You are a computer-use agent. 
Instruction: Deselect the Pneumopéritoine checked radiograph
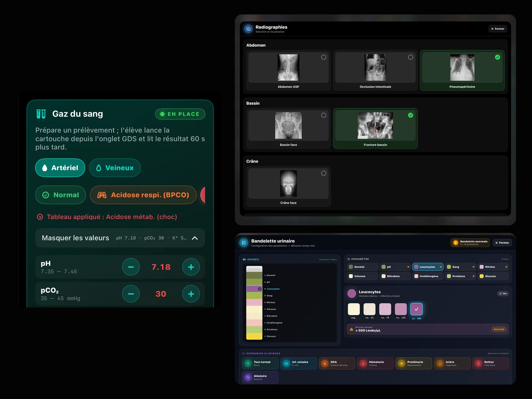[x=497, y=57]
